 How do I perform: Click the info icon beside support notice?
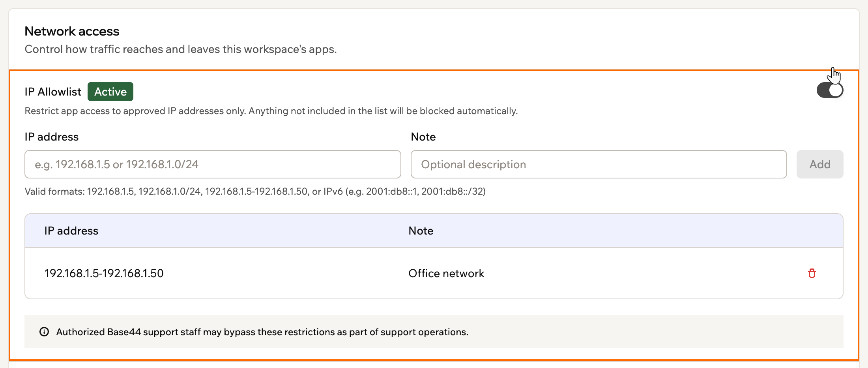click(x=44, y=332)
